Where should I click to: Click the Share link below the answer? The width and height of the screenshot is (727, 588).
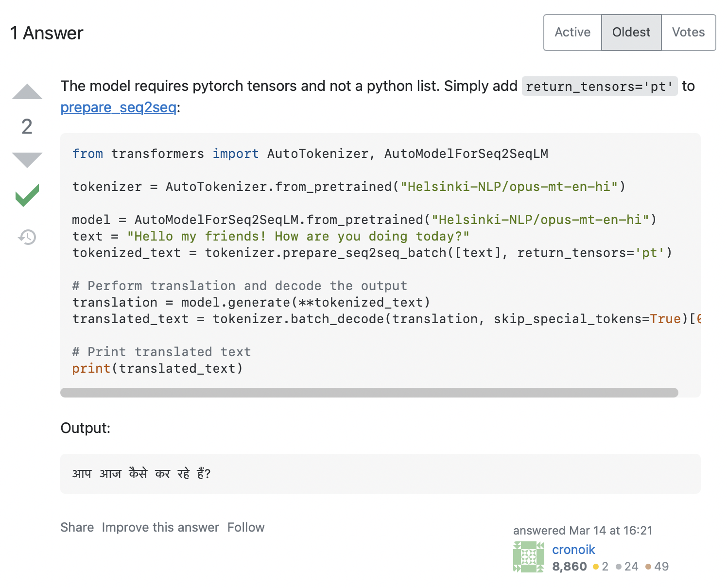point(77,527)
